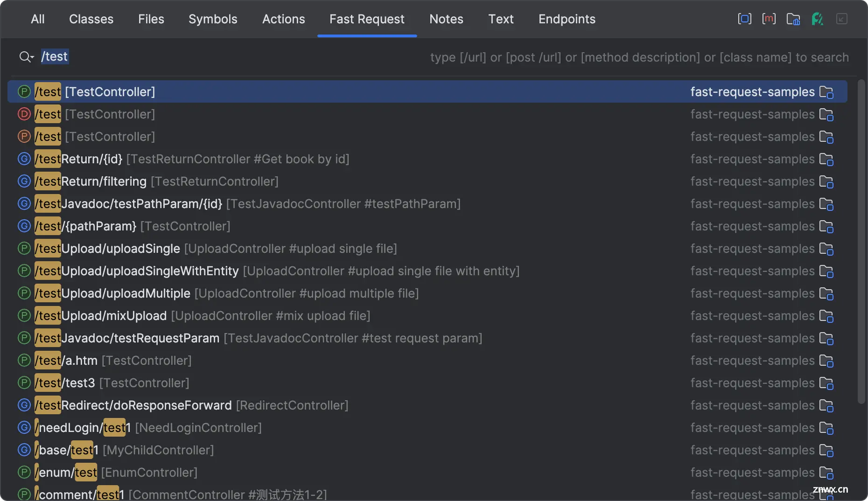Click fast-request-samples label on /testUpload/mixUpload row

[752, 315]
